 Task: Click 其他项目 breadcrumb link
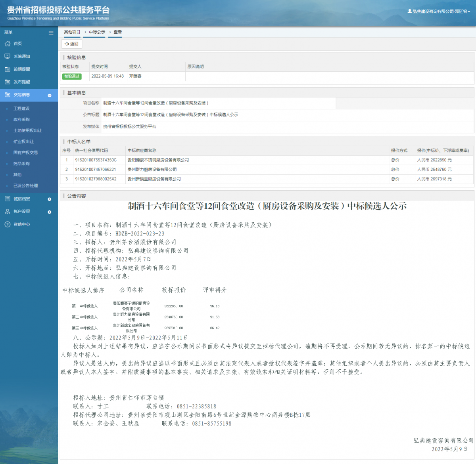[x=72, y=32]
